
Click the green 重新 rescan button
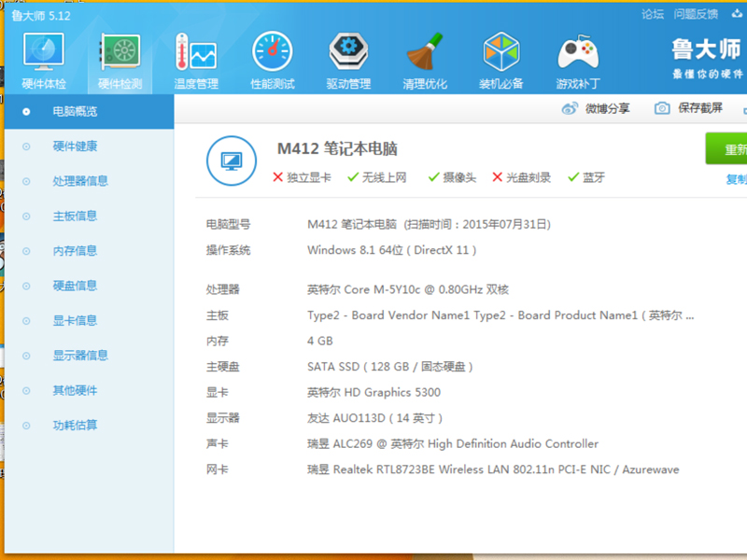(x=726, y=149)
